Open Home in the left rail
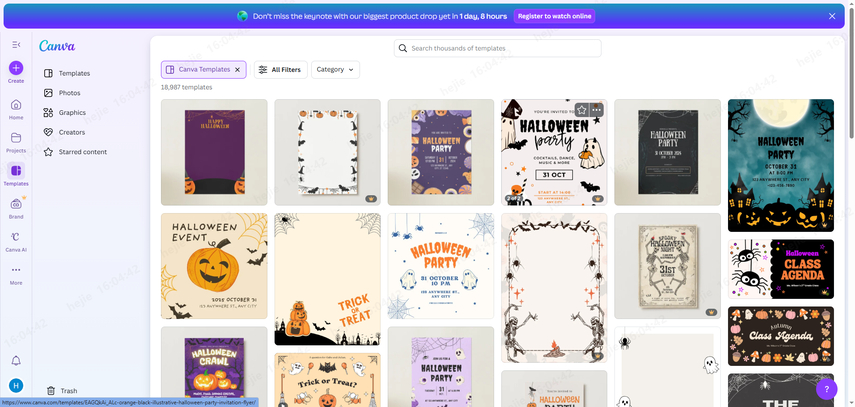855x407 pixels. [16, 109]
